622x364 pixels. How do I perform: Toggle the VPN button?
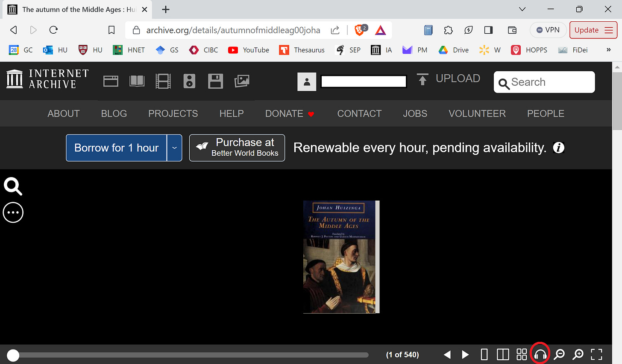(548, 30)
